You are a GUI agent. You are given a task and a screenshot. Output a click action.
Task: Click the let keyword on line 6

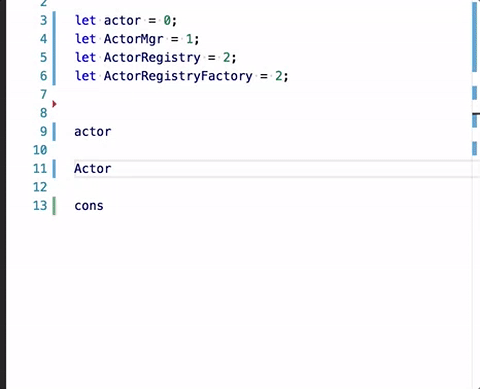[86, 76]
